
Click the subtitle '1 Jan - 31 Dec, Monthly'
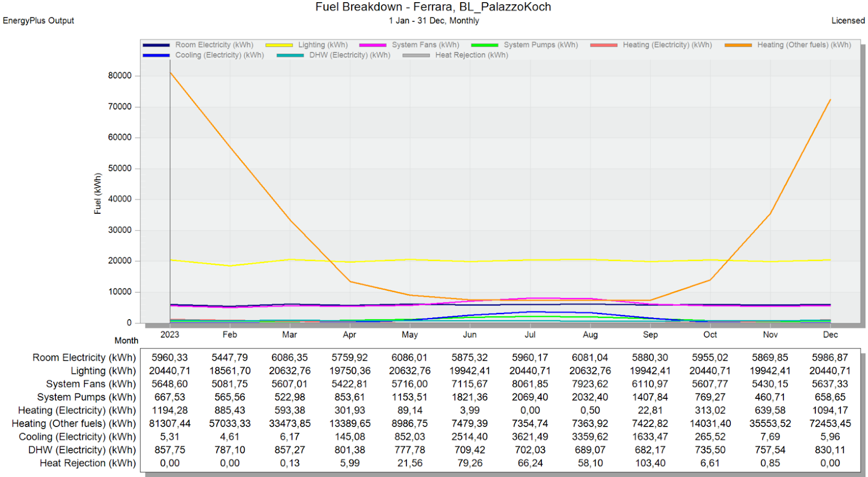434,21
